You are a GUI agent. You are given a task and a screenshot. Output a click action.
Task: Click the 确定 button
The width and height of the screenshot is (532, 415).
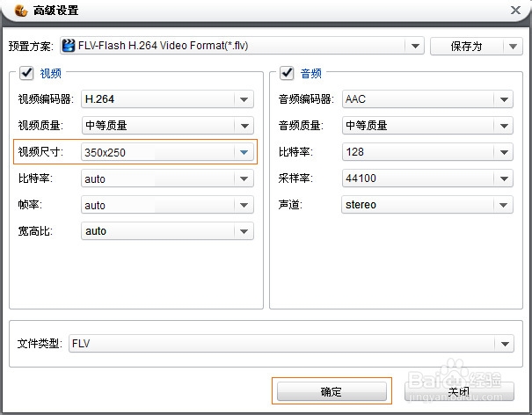point(332,391)
